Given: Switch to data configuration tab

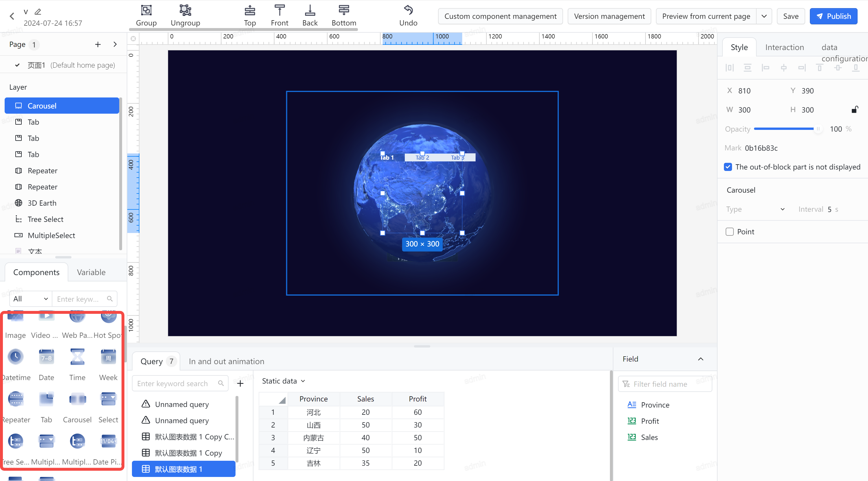Looking at the screenshot, I should 844,53.
